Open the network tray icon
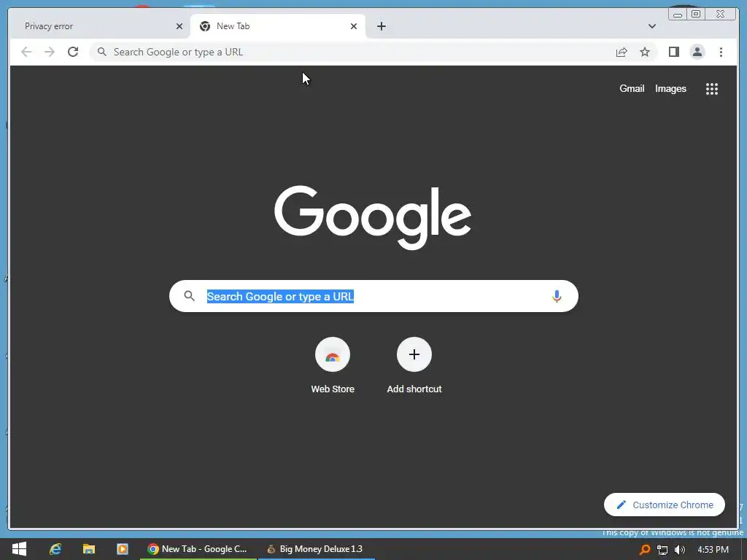747x560 pixels. [662, 550]
